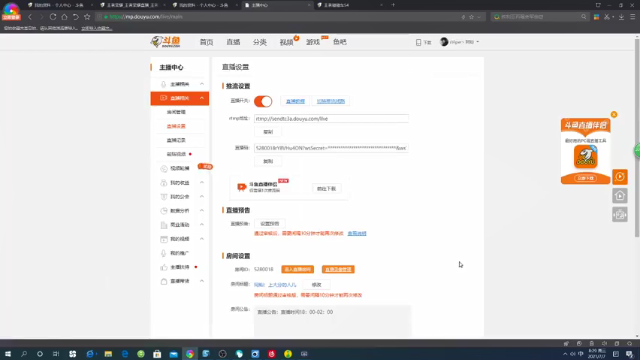
Task: Click the stream key input field
Action: tap(331, 148)
